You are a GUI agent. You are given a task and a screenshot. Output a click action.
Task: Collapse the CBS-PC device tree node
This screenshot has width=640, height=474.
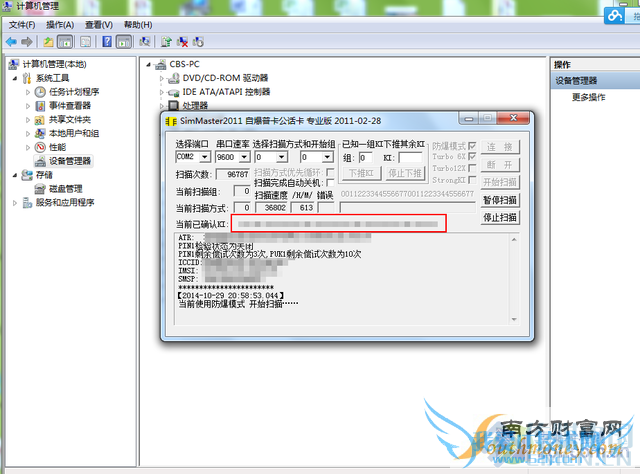point(149,65)
